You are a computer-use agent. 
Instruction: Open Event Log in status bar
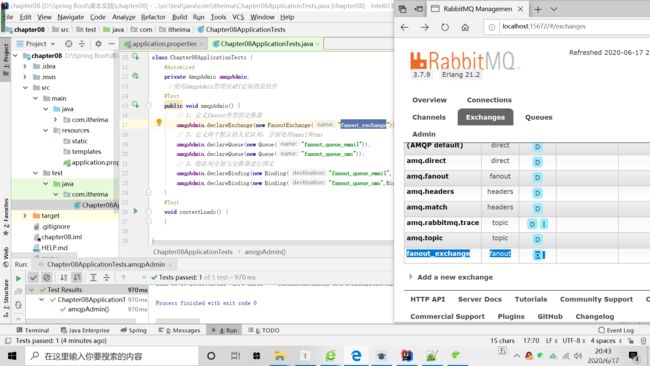click(x=616, y=330)
